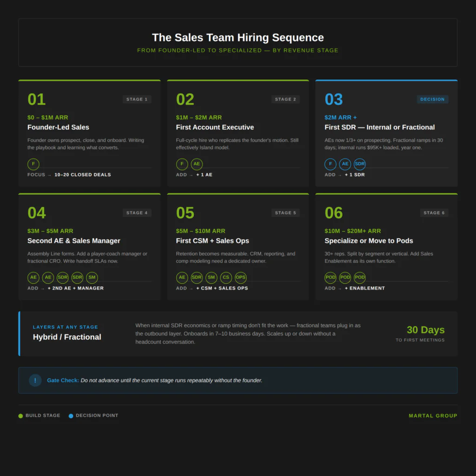Click the STAGE 4 tag
Viewport: 476px width, 476px height.
(137, 213)
